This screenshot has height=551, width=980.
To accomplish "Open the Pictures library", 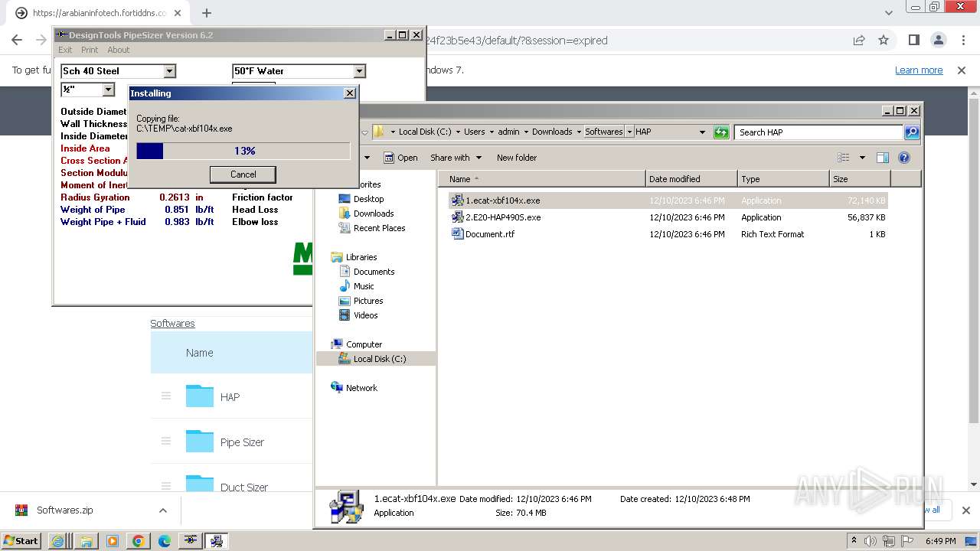I will pos(368,301).
